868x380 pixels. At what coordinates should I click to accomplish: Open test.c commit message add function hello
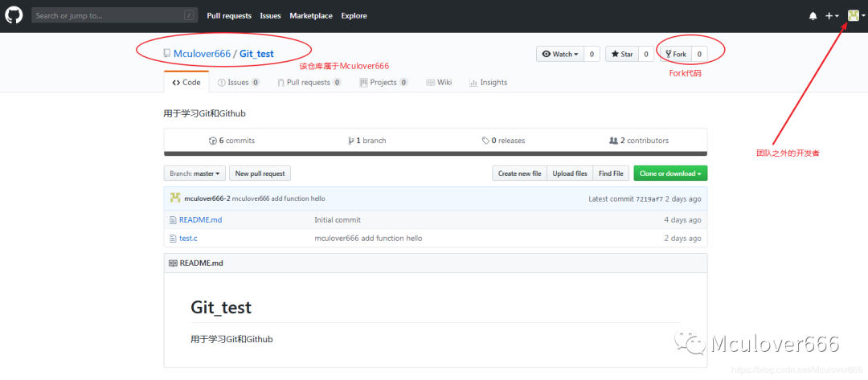point(368,238)
